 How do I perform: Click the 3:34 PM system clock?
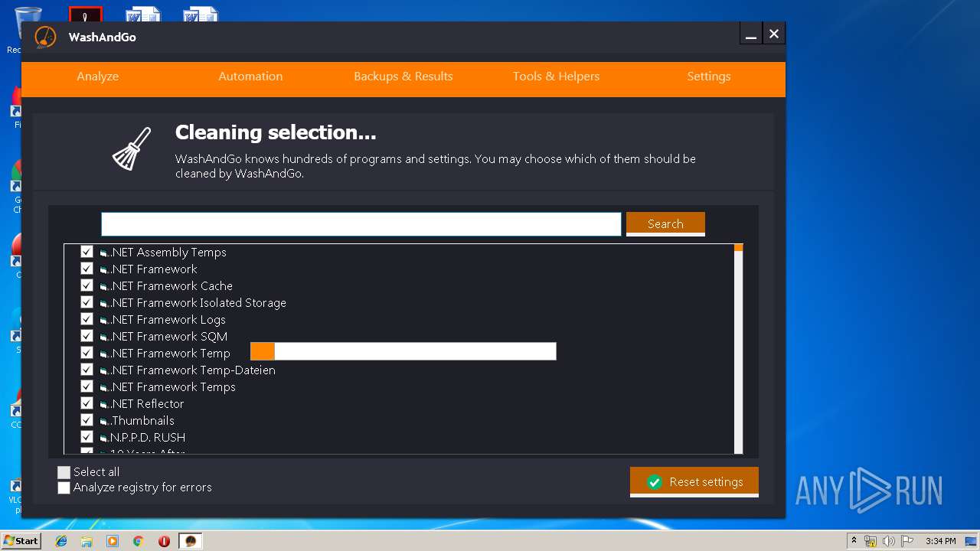pyautogui.click(x=940, y=541)
